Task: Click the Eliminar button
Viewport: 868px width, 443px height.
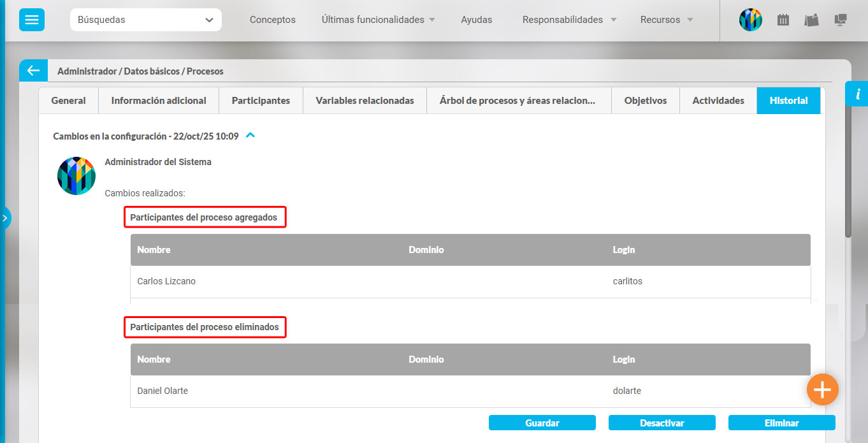Action: click(x=781, y=423)
